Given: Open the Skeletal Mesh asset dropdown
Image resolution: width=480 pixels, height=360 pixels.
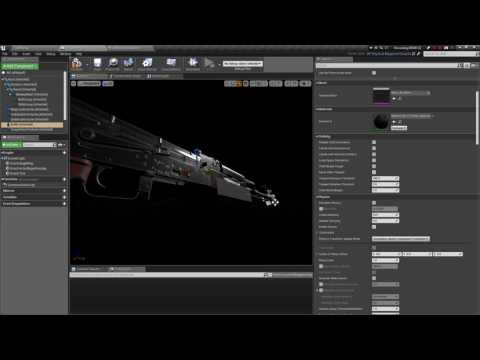Looking at the screenshot, I should point(411,93).
